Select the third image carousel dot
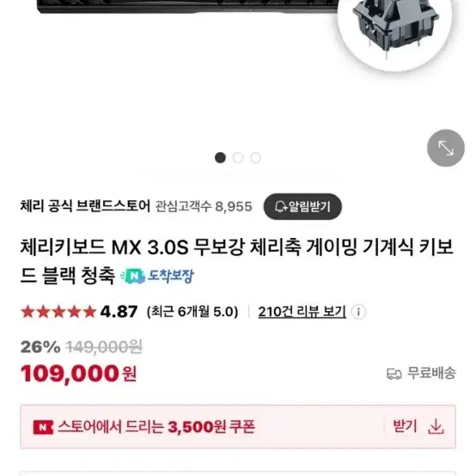 (255, 157)
